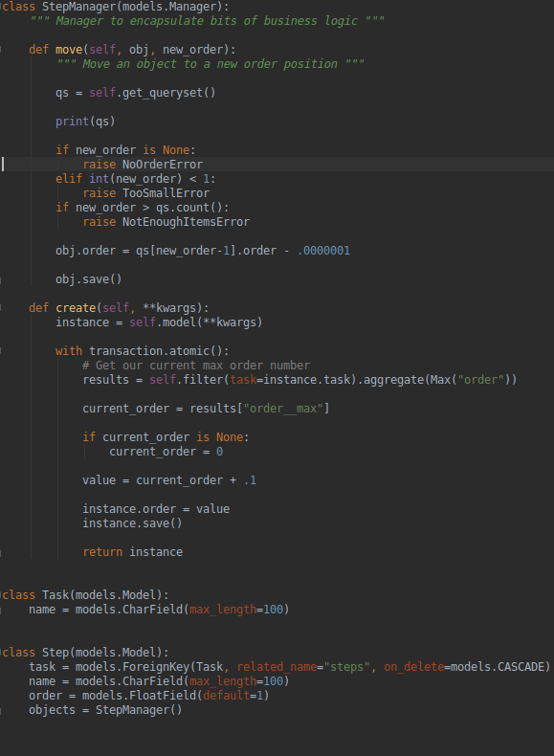
Task: Click the obj.save() call
Action: pos(89,279)
